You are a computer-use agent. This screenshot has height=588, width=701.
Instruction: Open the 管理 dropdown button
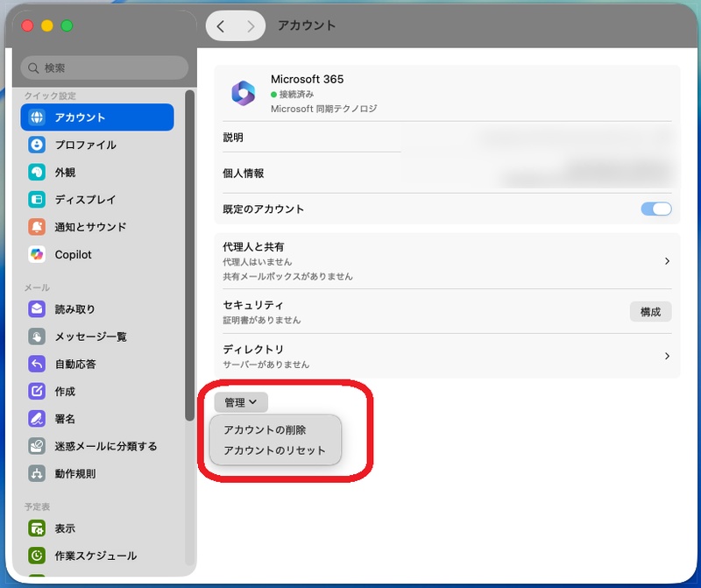coord(241,402)
